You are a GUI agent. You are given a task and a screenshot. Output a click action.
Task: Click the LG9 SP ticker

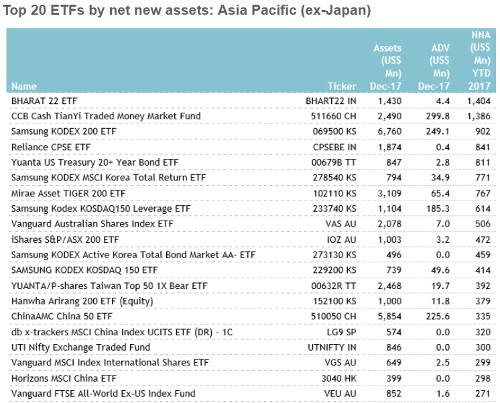click(341, 332)
